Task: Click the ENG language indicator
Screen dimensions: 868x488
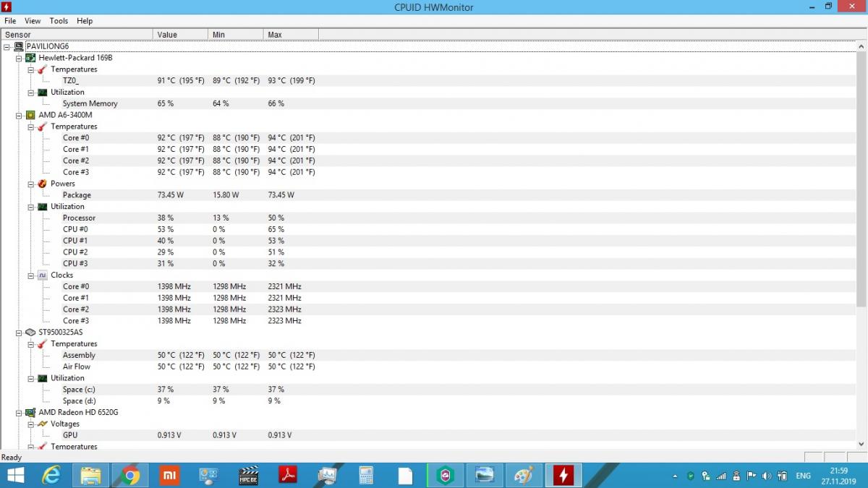Action: point(803,476)
